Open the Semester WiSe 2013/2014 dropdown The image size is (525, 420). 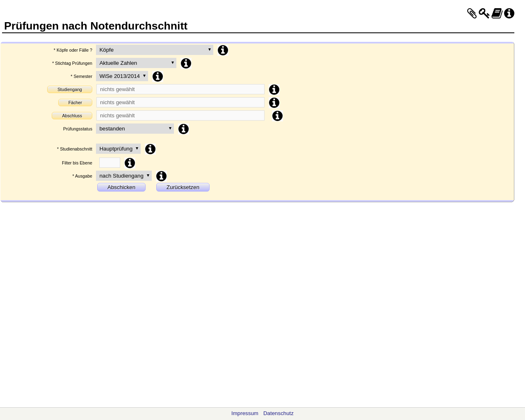pyautogui.click(x=122, y=76)
